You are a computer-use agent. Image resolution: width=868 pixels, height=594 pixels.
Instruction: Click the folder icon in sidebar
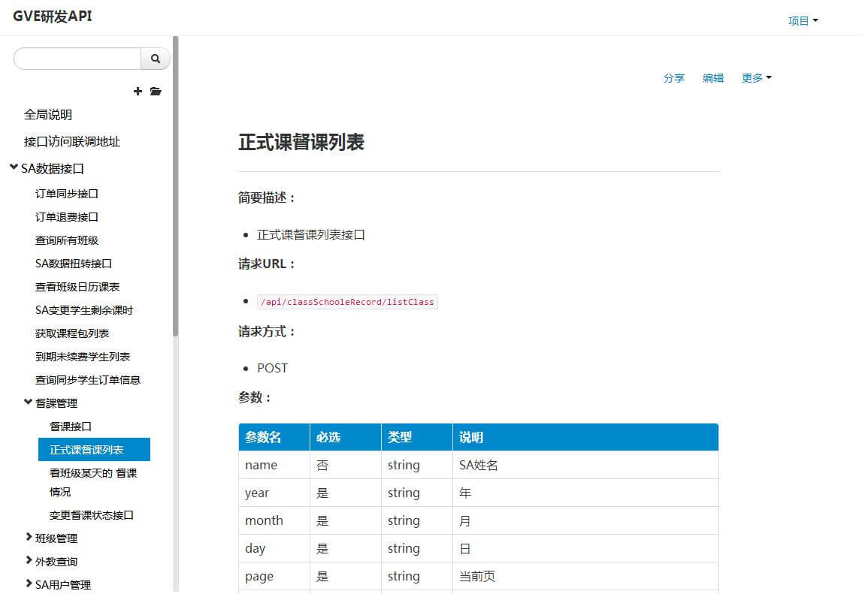point(156,92)
